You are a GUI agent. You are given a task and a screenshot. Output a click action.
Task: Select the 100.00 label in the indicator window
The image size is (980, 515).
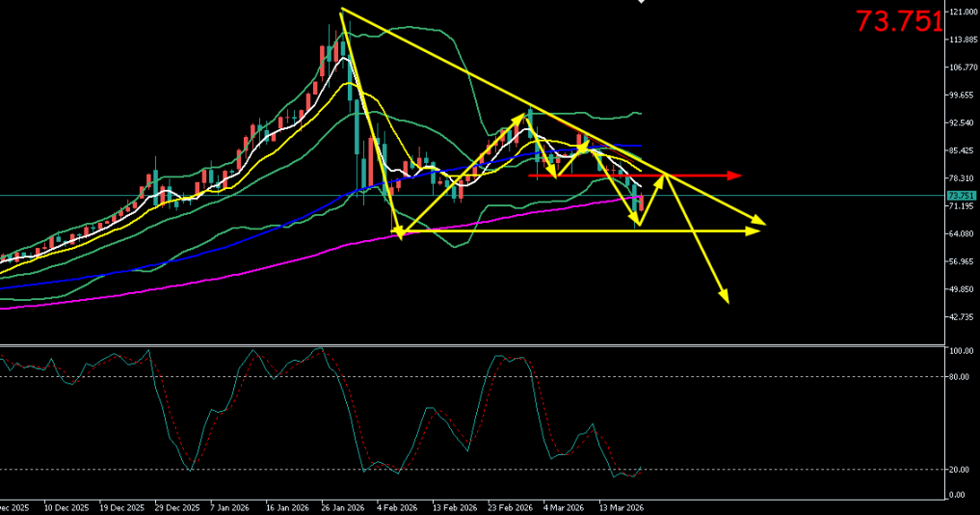click(x=960, y=352)
